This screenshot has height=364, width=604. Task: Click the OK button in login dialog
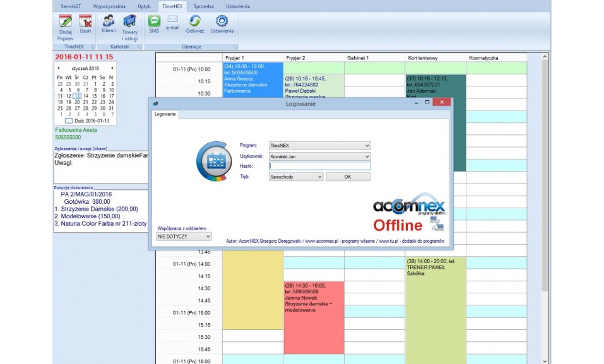coord(347,177)
